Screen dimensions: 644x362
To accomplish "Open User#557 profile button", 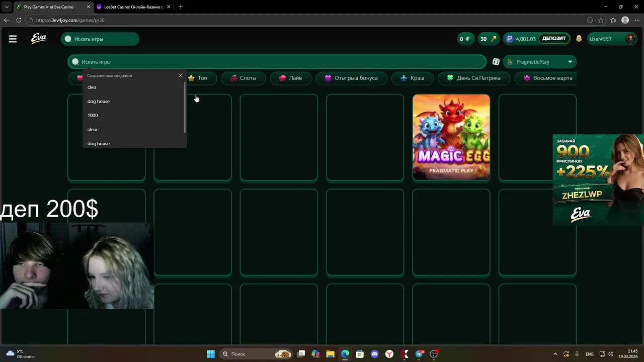I will click(612, 39).
